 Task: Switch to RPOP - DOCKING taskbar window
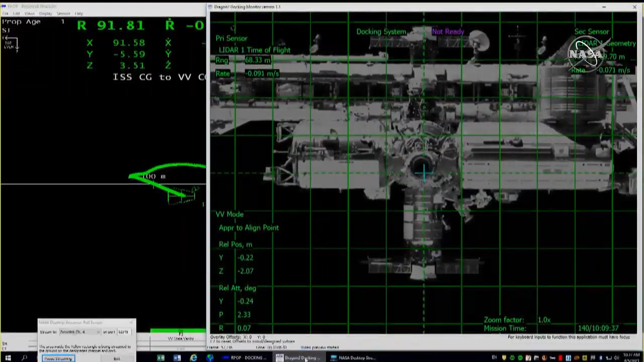tap(245, 358)
